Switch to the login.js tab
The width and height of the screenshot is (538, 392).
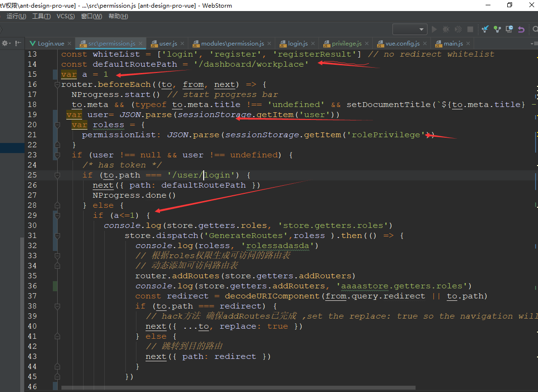click(x=297, y=44)
